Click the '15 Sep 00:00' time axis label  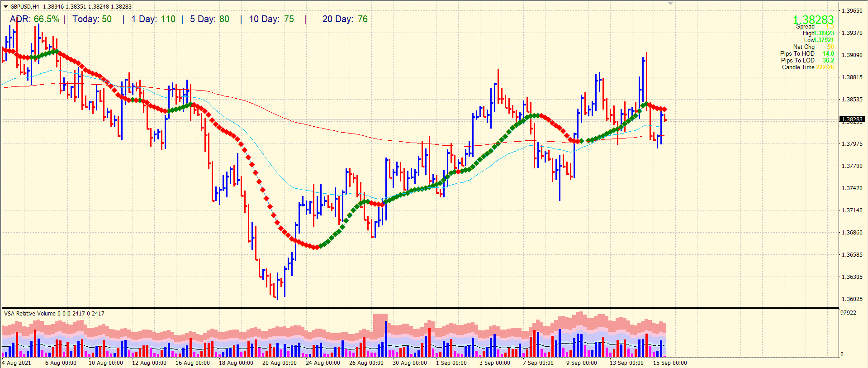point(670,363)
